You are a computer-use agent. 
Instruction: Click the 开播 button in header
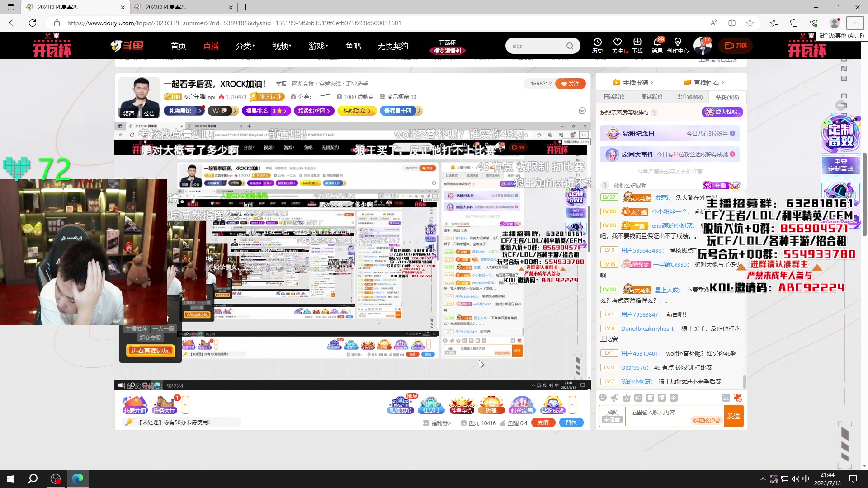735,46
